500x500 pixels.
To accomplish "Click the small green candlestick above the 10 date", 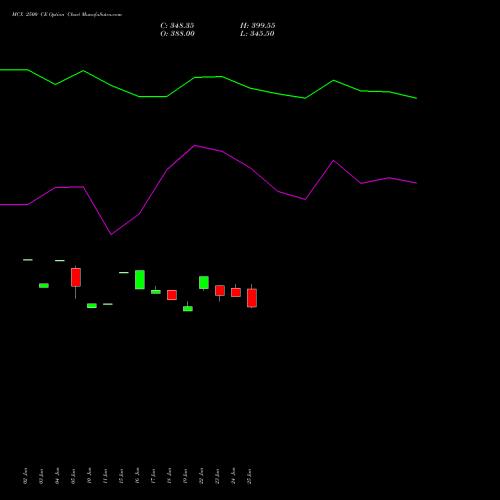I will point(92,306).
